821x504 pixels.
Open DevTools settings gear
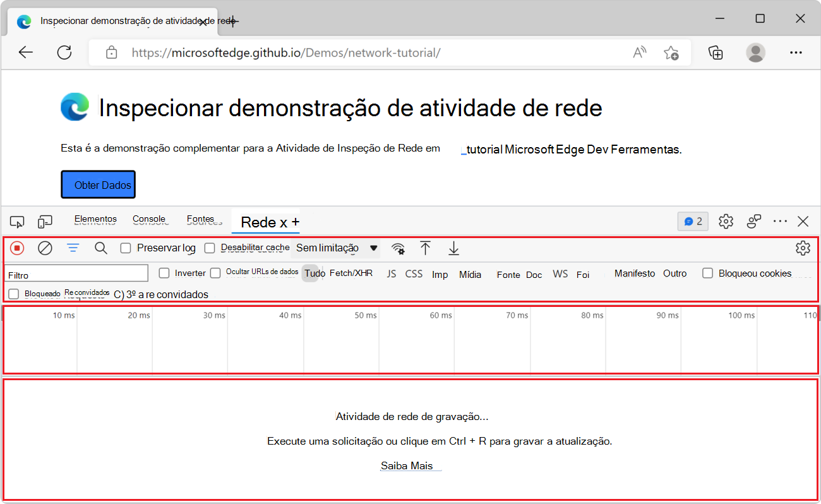tap(726, 222)
